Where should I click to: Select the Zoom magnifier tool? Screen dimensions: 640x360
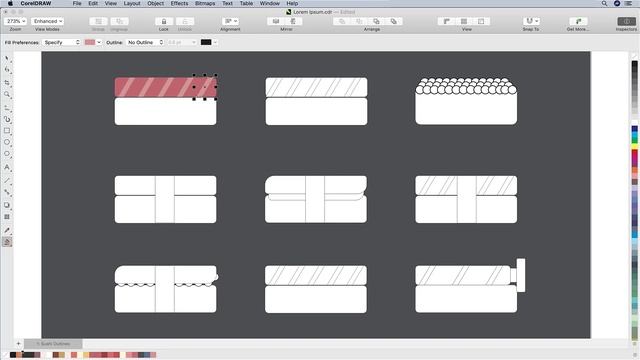coord(7,95)
